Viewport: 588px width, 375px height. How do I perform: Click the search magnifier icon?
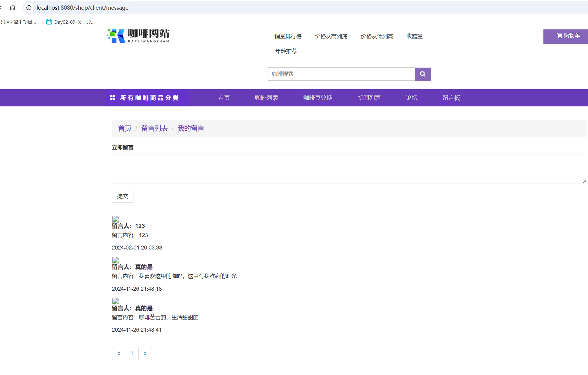422,74
